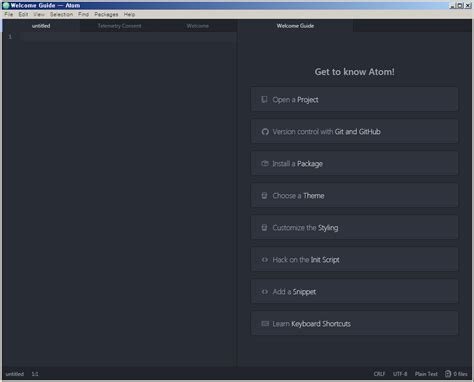
Task: Click the code icon beside Add a Snippet
Action: [x=265, y=291]
